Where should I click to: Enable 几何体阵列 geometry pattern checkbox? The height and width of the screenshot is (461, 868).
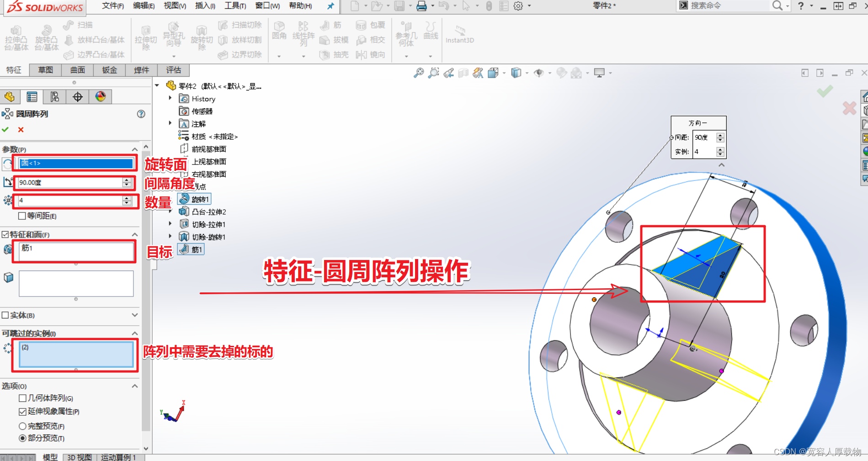tap(22, 398)
